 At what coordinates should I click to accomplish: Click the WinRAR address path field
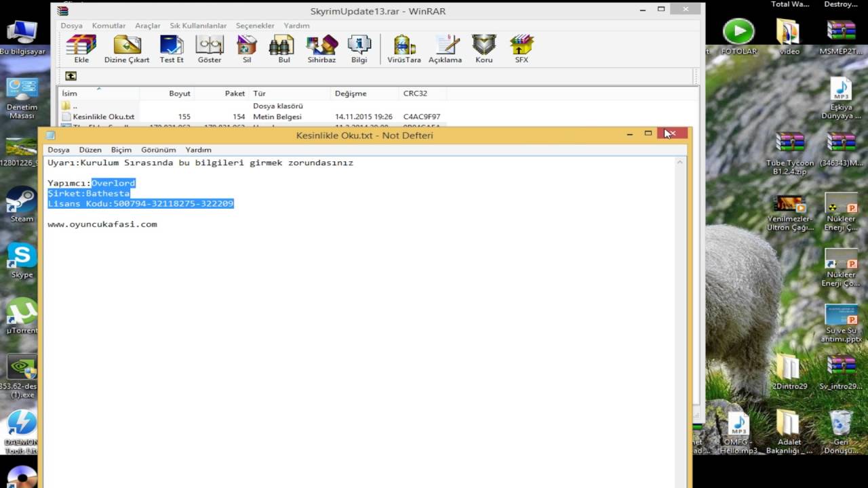pos(387,76)
